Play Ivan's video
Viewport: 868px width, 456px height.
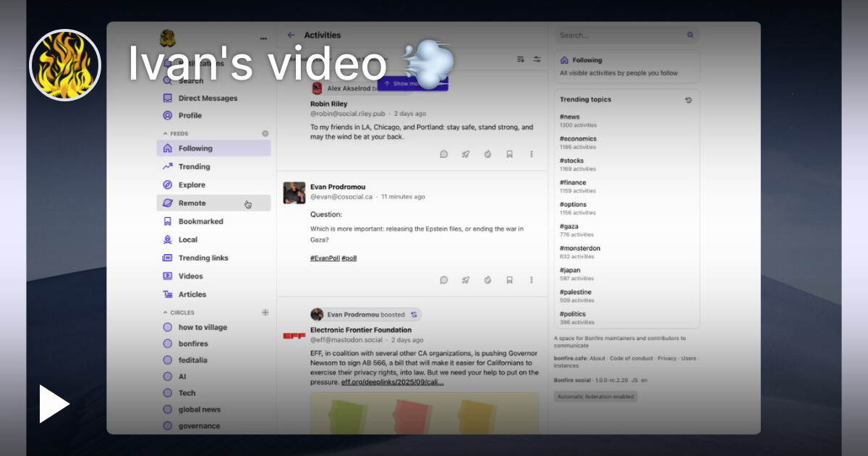(x=54, y=404)
